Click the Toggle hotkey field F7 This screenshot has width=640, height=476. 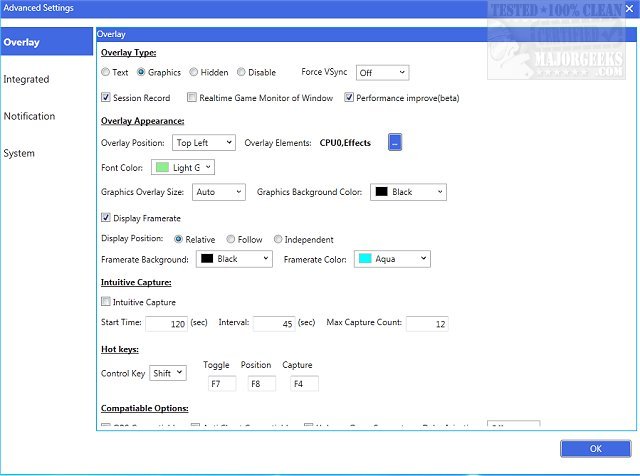pyautogui.click(x=222, y=384)
